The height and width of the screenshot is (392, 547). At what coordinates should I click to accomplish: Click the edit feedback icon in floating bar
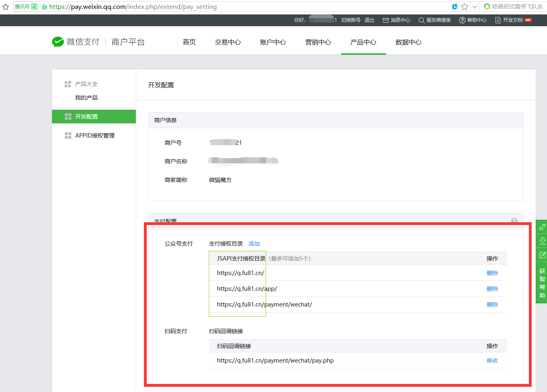pyautogui.click(x=542, y=255)
